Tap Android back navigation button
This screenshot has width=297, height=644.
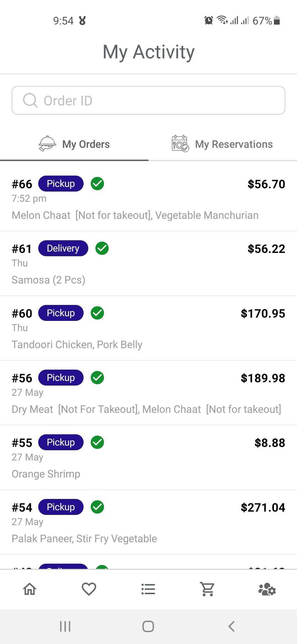point(232,626)
